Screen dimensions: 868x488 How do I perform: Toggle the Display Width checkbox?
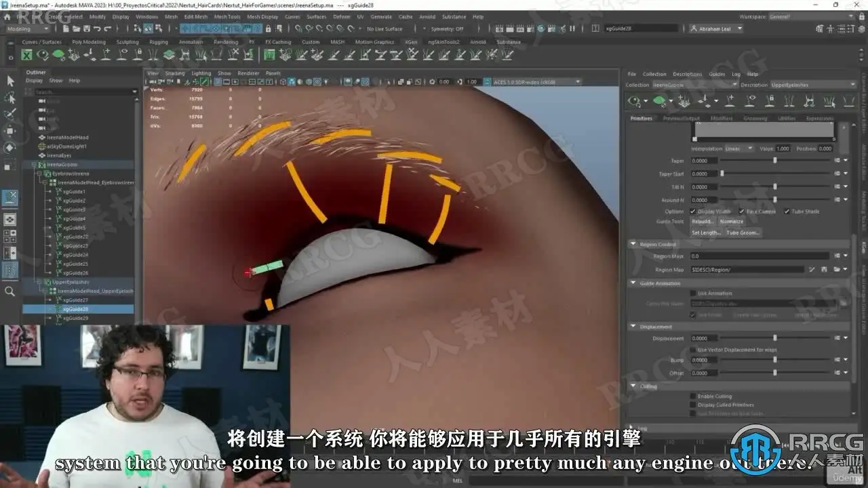pos(693,211)
